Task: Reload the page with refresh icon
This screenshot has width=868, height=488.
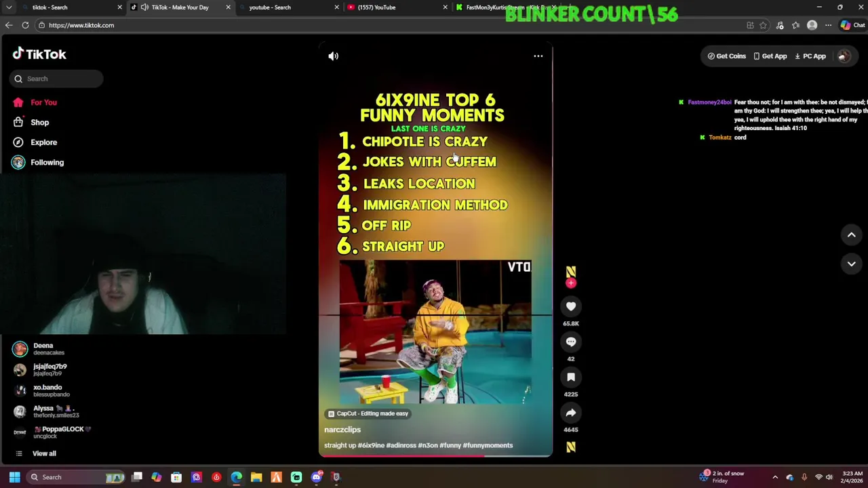Action: pos(25,25)
